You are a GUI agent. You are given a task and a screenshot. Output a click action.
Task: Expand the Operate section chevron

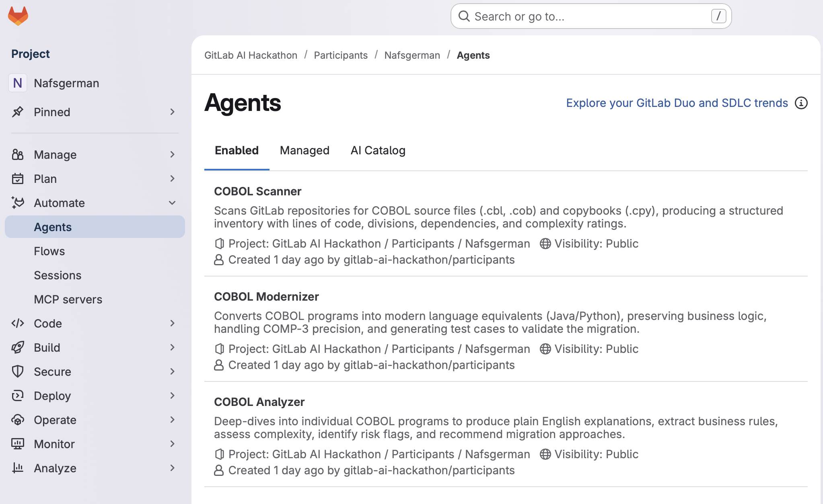tap(172, 420)
